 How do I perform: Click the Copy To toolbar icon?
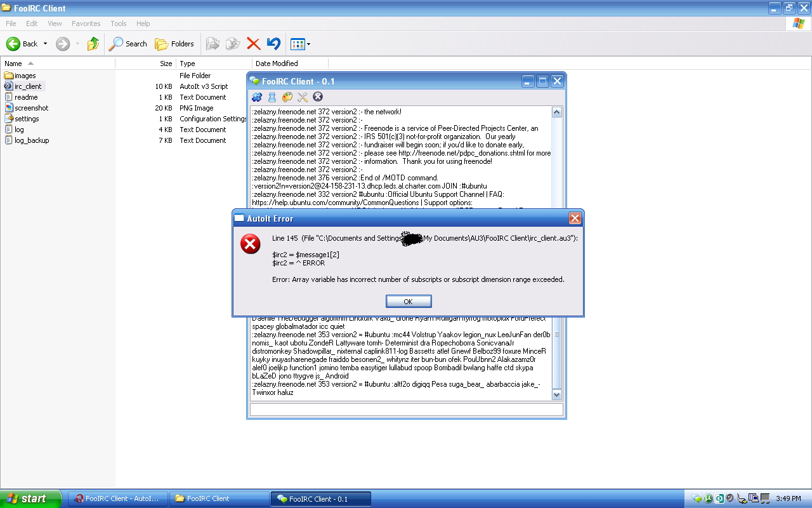point(233,44)
